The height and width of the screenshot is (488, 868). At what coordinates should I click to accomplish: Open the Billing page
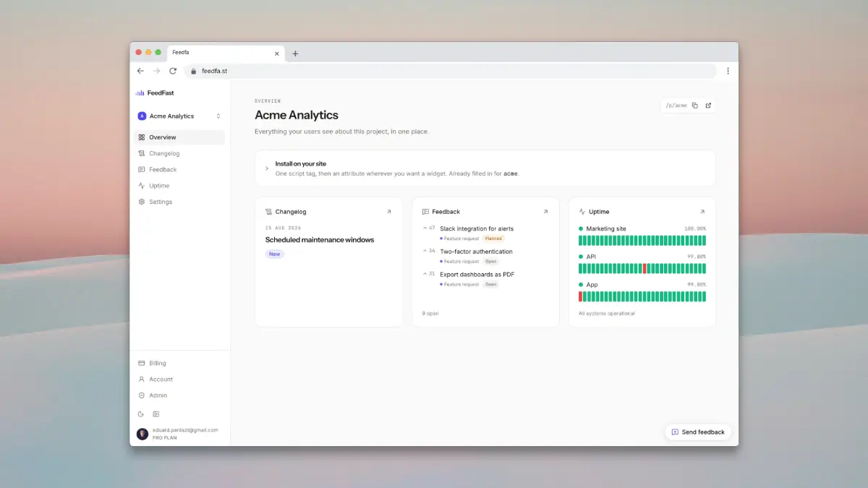coord(179,363)
